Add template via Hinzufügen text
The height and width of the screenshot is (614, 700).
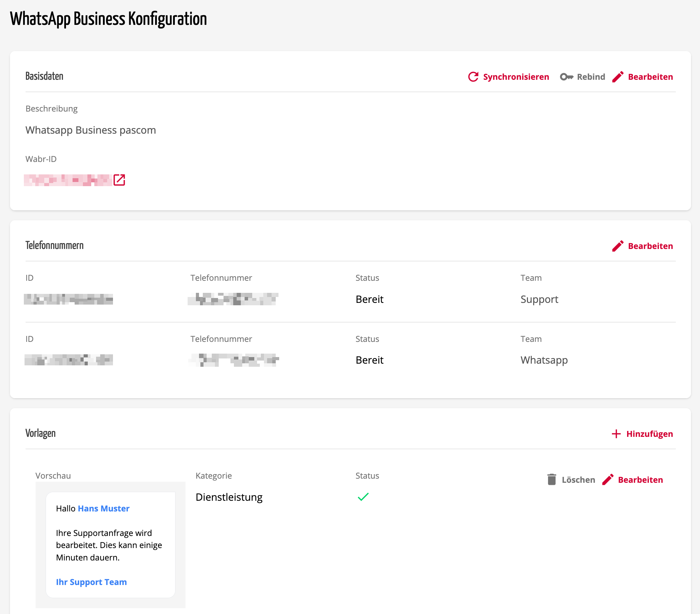pyautogui.click(x=650, y=434)
